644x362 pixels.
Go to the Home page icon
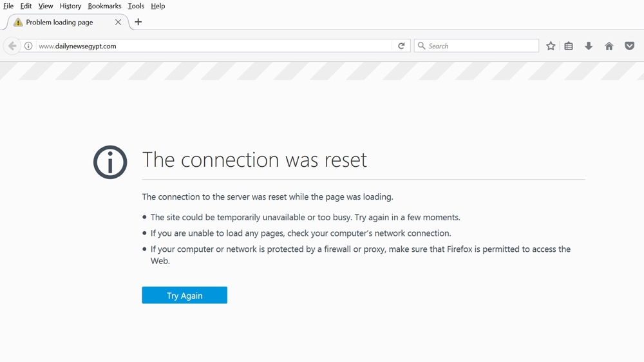609,46
